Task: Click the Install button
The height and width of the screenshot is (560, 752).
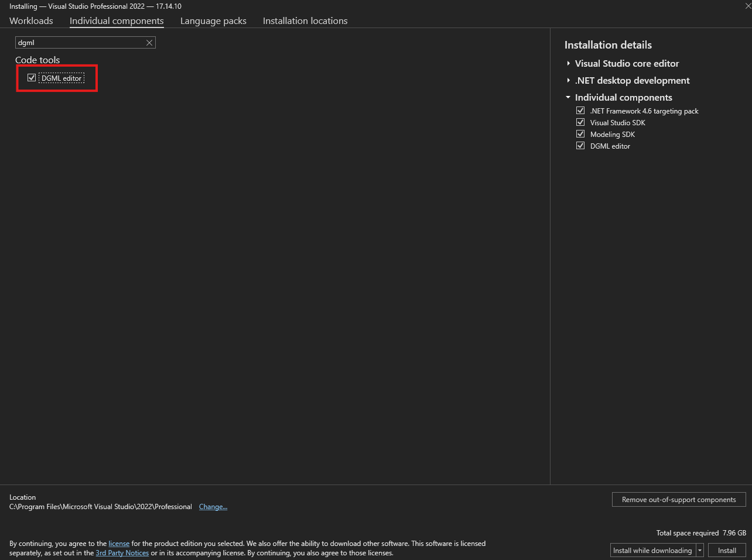Action: (727, 551)
